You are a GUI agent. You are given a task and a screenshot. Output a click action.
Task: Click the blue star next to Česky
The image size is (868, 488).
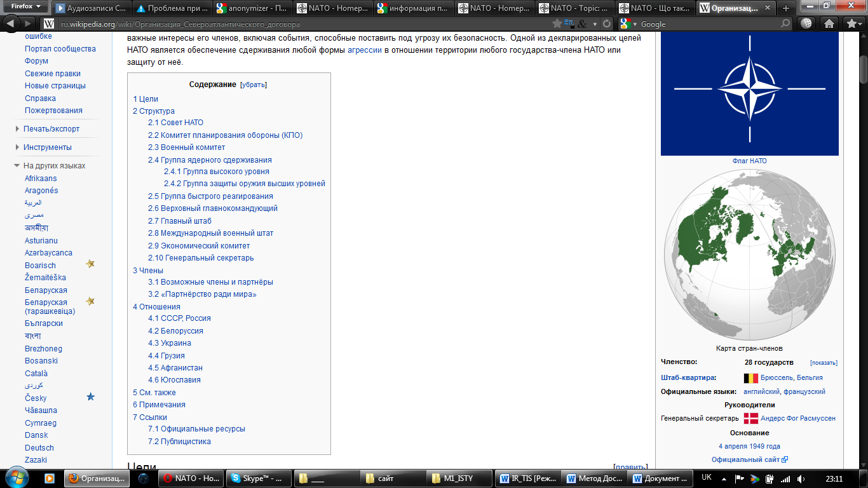(x=90, y=396)
